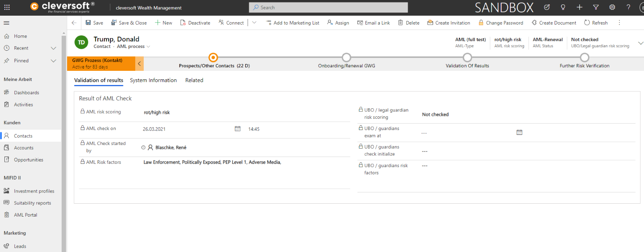Screen dimensions: 644x252
Task: Select Prospects/Other Contacts stage marker
Action: point(213,58)
